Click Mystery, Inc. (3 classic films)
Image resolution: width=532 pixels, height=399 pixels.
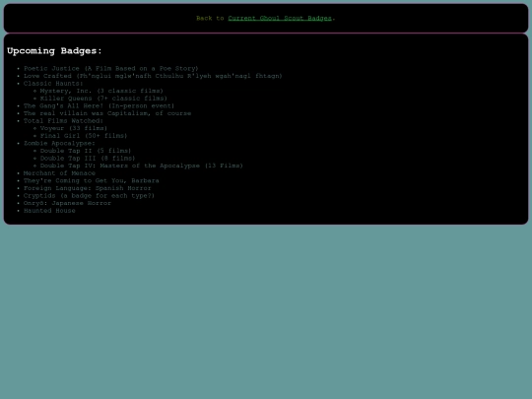pyautogui.click(x=101, y=91)
